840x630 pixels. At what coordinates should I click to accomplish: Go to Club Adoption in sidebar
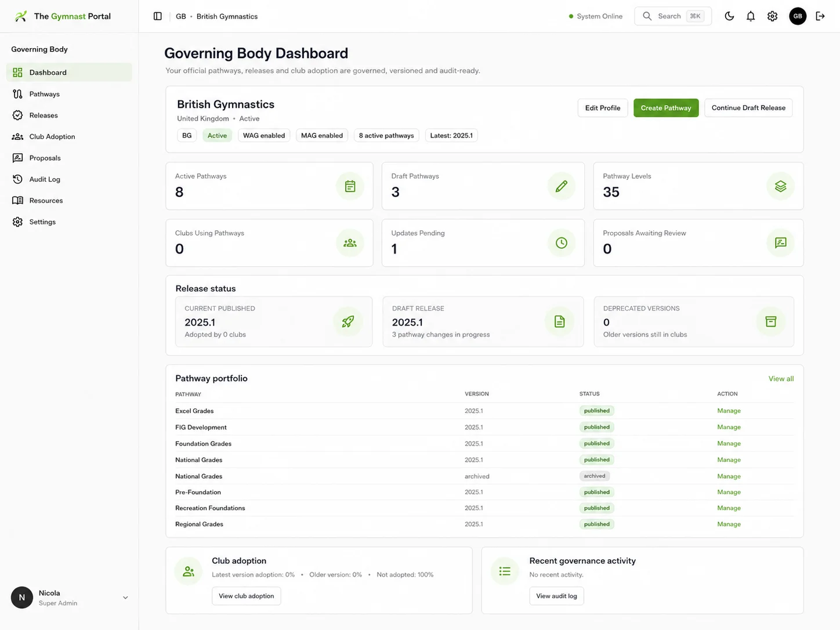tap(69, 137)
